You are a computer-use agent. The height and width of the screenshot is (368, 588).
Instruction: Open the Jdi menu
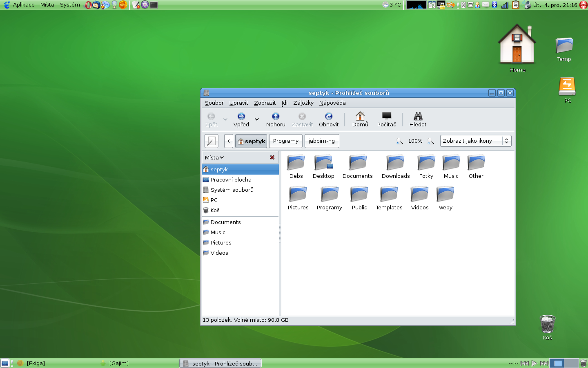(x=285, y=103)
